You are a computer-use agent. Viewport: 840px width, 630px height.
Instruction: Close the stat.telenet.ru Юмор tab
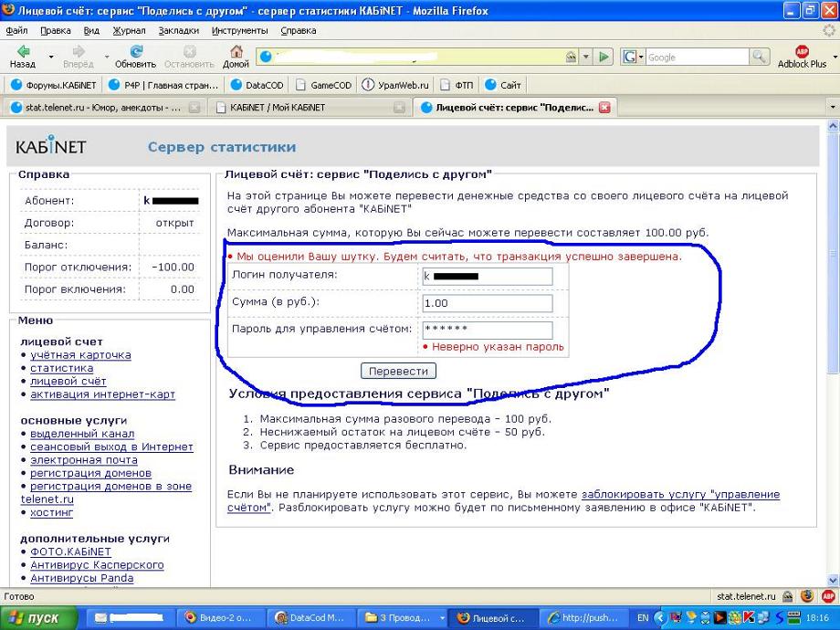pos(194,108)
